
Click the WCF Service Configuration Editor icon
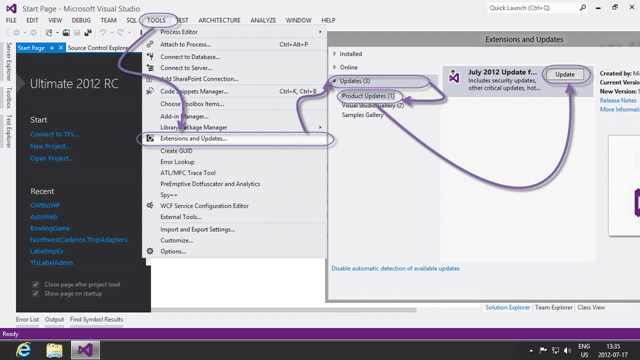click(x=150, y=206)
